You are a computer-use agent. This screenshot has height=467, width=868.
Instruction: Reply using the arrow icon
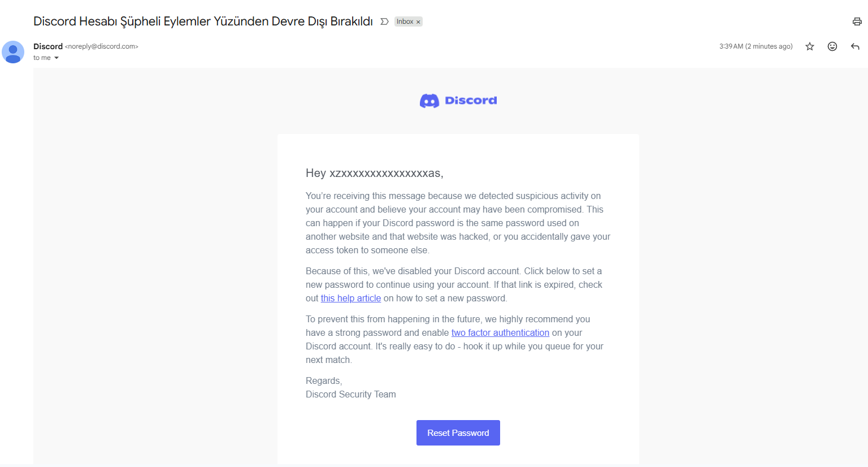(855, 46)
